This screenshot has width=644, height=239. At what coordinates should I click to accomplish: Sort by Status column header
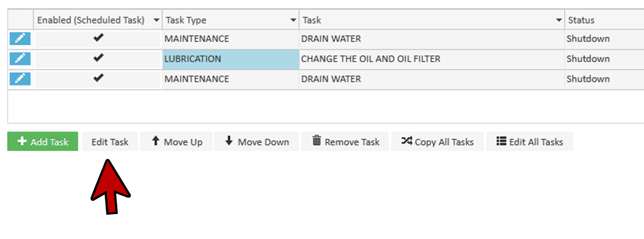[x=581, y=21]
